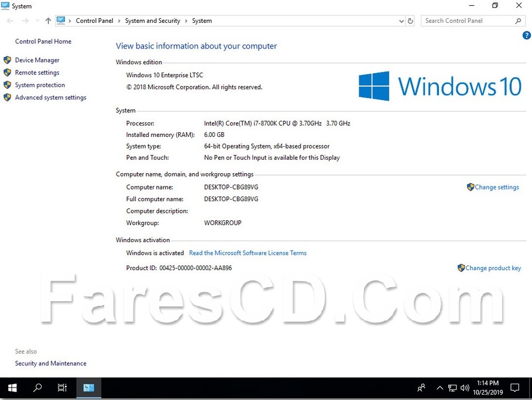Click shield icon beside Device Manager

pos(7,60)
